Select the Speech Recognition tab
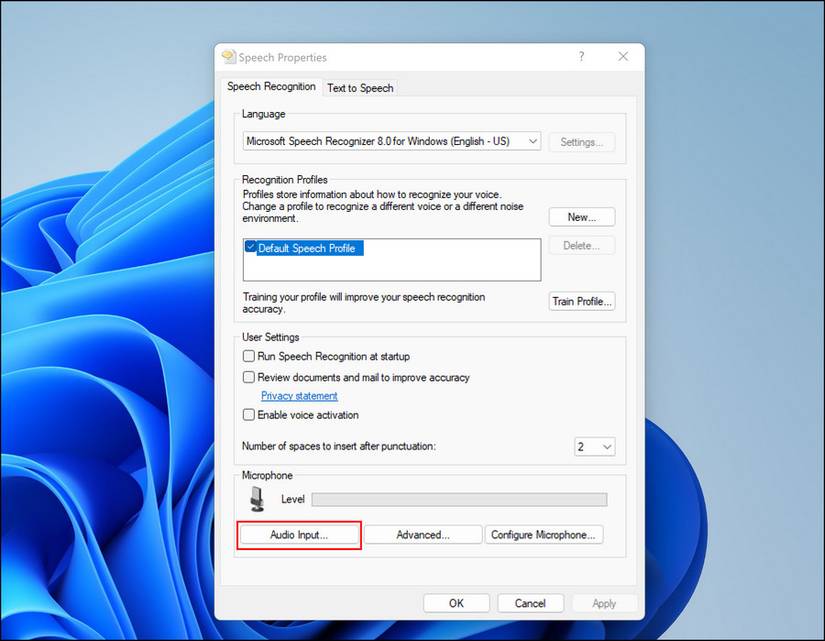The width and height of the screenshot is (825, 641). (271, 87)
